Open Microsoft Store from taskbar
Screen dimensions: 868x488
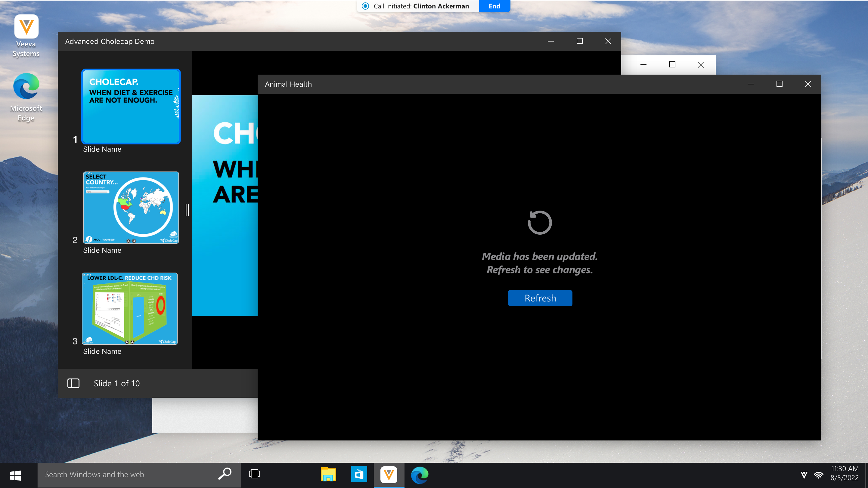coord(358,474)
